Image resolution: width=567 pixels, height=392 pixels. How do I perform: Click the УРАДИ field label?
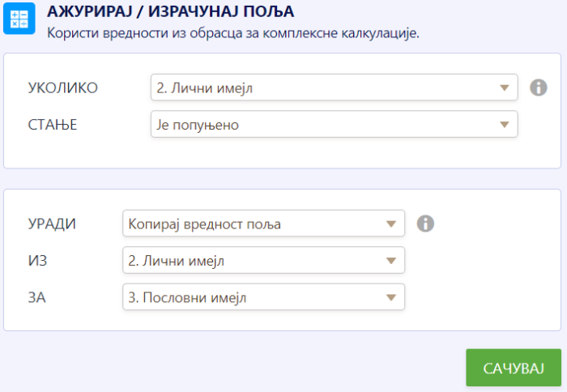pyautogui.click(x=53, y=224)
